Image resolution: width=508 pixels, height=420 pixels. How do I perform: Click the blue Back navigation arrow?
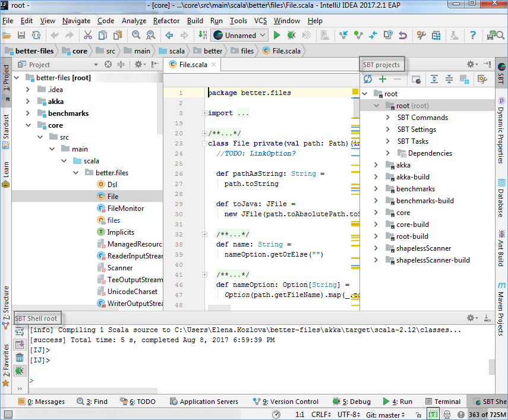(x=169, y=35)
